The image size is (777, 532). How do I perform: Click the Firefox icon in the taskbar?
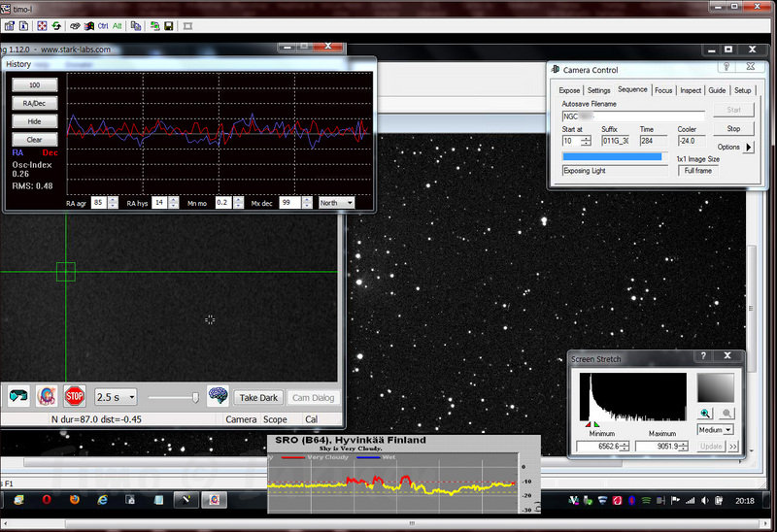coord(75,500)
